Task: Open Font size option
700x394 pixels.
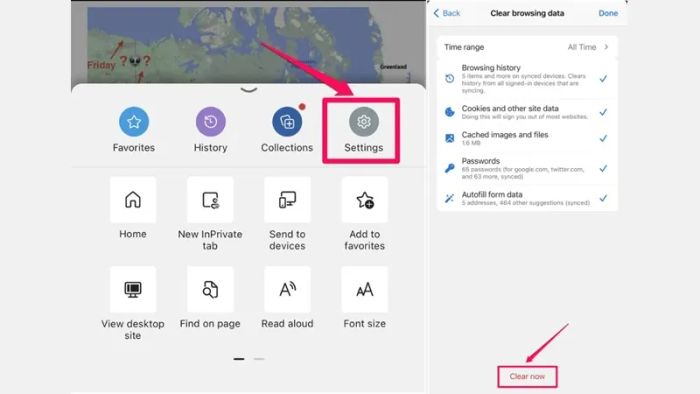Action: click(x=364, y=290)
